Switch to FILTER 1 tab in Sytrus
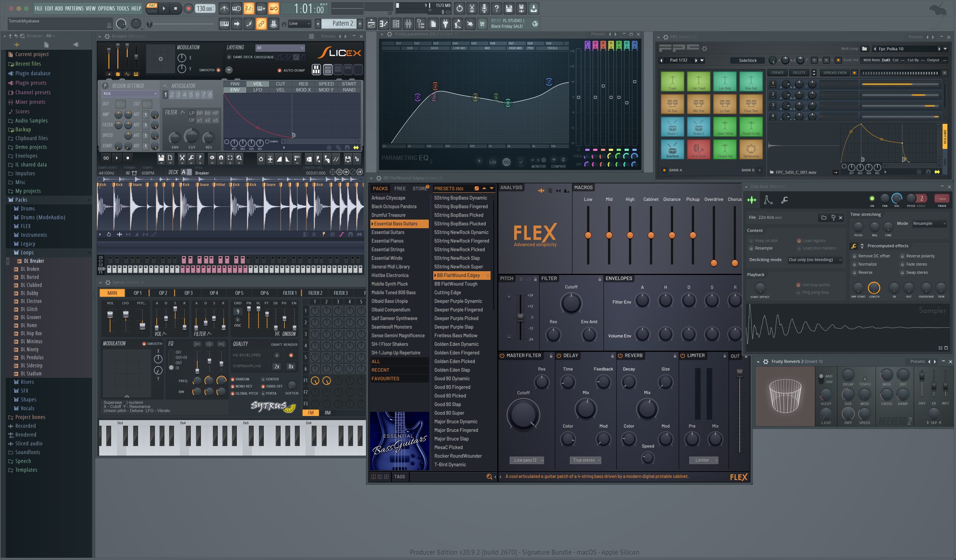Image resolution: width=956 pixels, height=560 pixels. point(290,293)
